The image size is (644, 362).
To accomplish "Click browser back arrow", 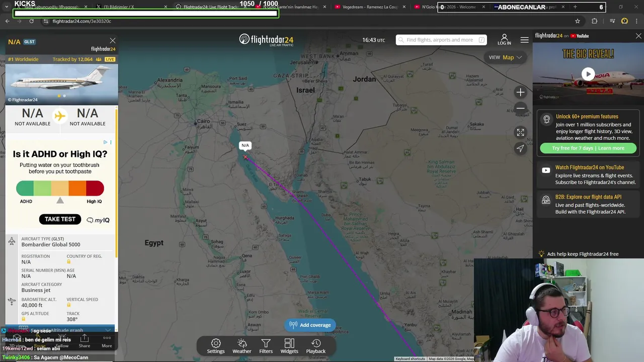I will [x=7, y=21].
